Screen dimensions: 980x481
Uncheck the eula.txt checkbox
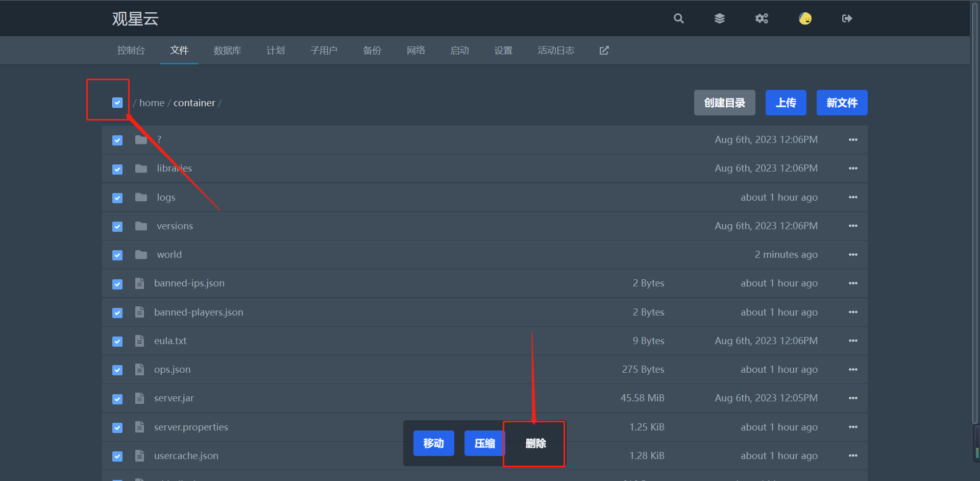click(x=117, y=341)
